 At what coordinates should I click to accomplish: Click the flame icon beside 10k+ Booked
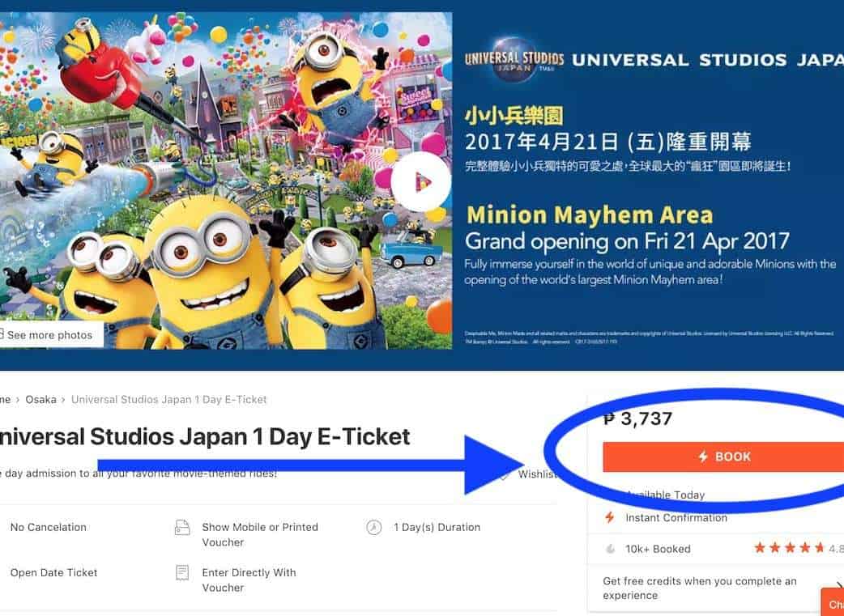pos(611,549)
